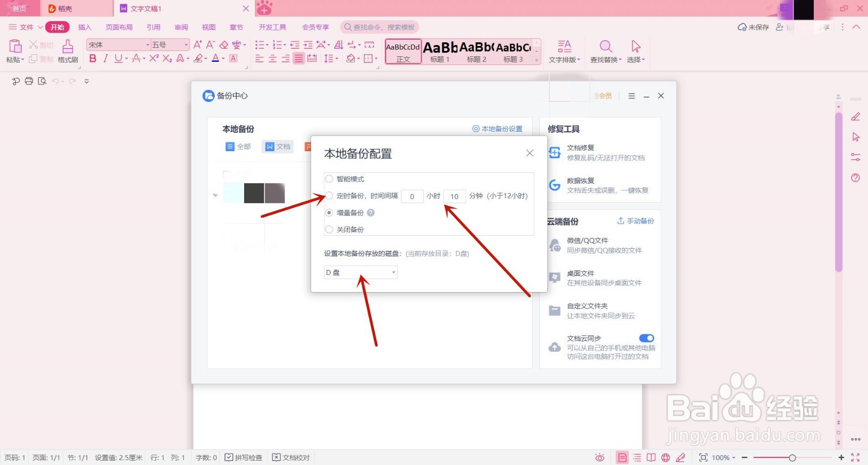Open the 备份中心 hamburger menu
Image resolution: width=868 pixels, height=465 pixels.
coord(631,96)
